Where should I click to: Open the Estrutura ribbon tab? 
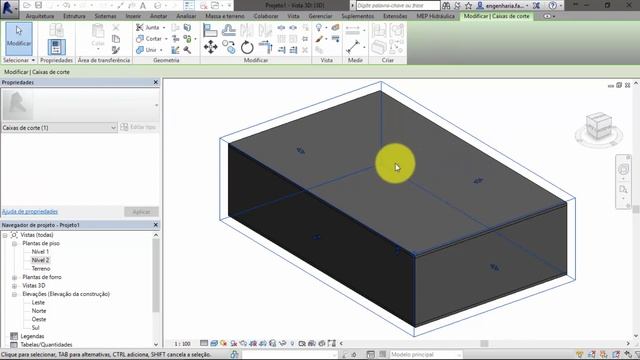point(74,16)
